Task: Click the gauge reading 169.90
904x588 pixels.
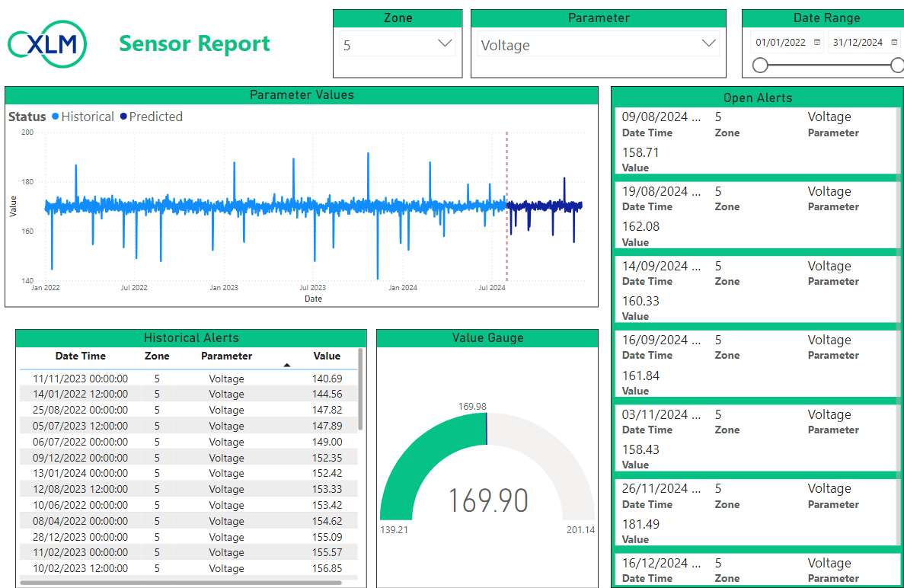Action: (488, 500)
